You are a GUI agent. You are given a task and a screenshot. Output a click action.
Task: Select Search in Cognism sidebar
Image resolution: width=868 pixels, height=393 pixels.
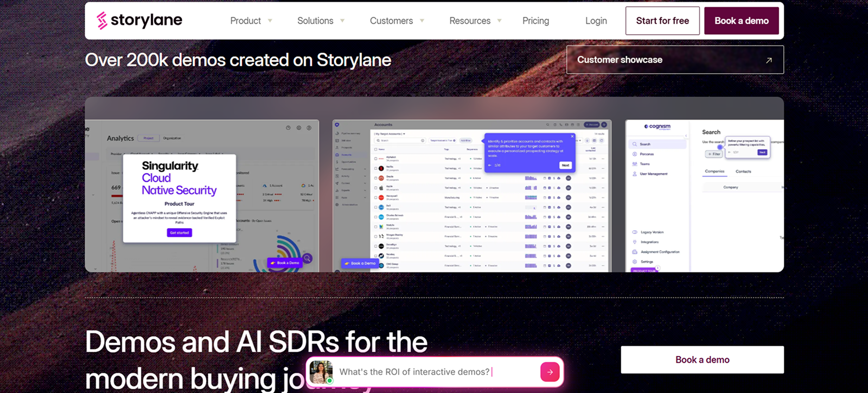658,144
